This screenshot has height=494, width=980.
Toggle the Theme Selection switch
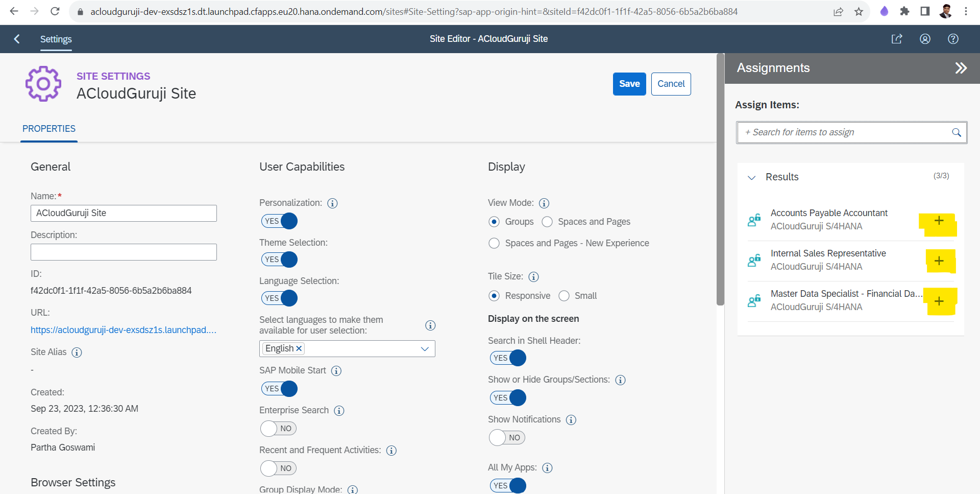pos(279,260)
